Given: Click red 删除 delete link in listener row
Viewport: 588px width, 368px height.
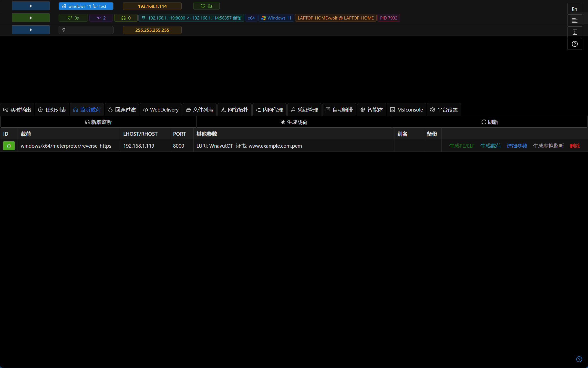Looking at the screenshot, I should (x=575, y=146).
